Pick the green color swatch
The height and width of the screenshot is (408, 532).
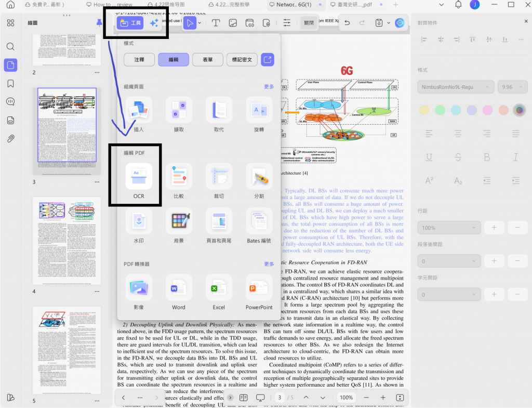440,110
